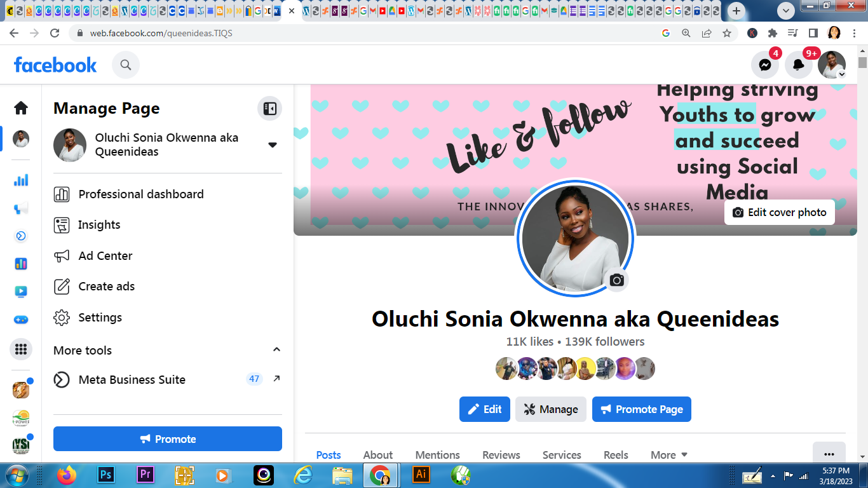Viewport: 868px width, 488px height.
Task: Show hidden system tray icons
Action: (x=773, y=475)
